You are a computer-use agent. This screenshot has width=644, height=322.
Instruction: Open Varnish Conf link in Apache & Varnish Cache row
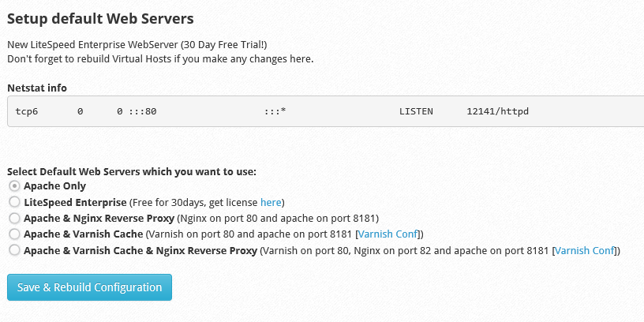click(x=390, y=234)
